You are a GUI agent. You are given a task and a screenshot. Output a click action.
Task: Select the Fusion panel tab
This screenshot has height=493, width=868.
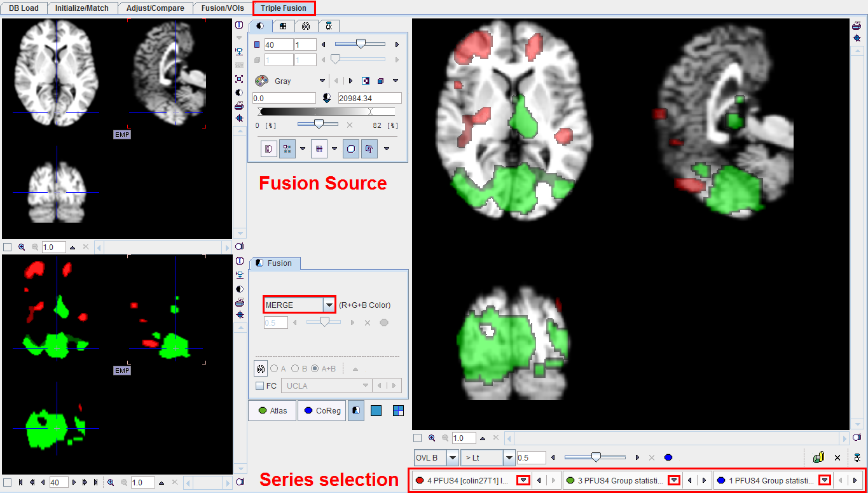pos(274,263)
